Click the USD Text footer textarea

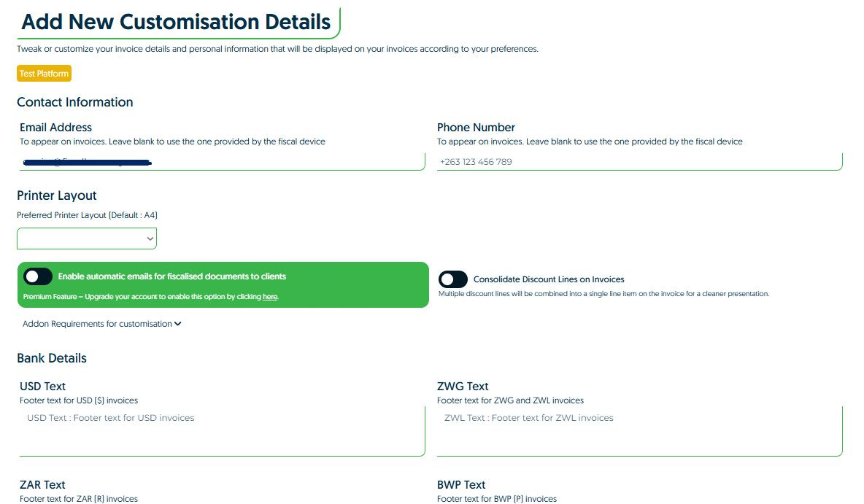click(220, 432)
